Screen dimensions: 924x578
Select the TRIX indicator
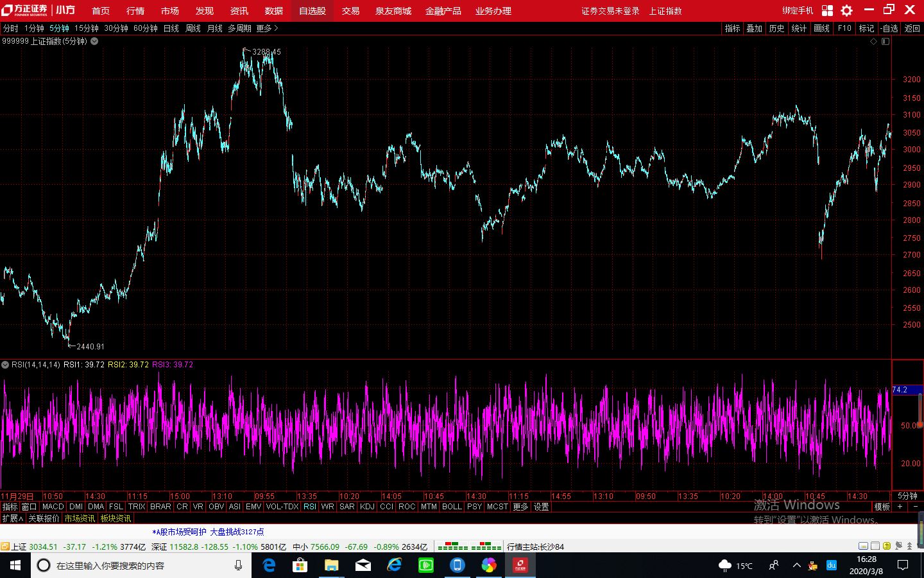pos(137,507)
